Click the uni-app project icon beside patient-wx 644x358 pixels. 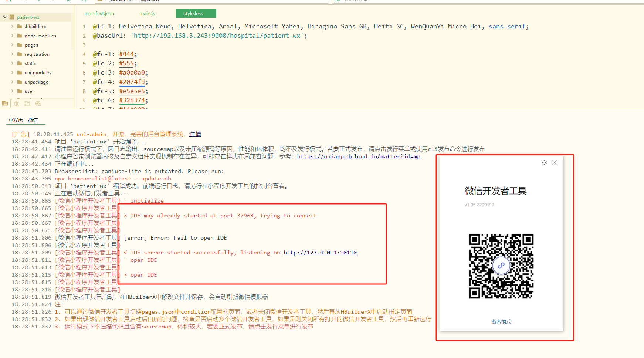(x=12, y=17)
